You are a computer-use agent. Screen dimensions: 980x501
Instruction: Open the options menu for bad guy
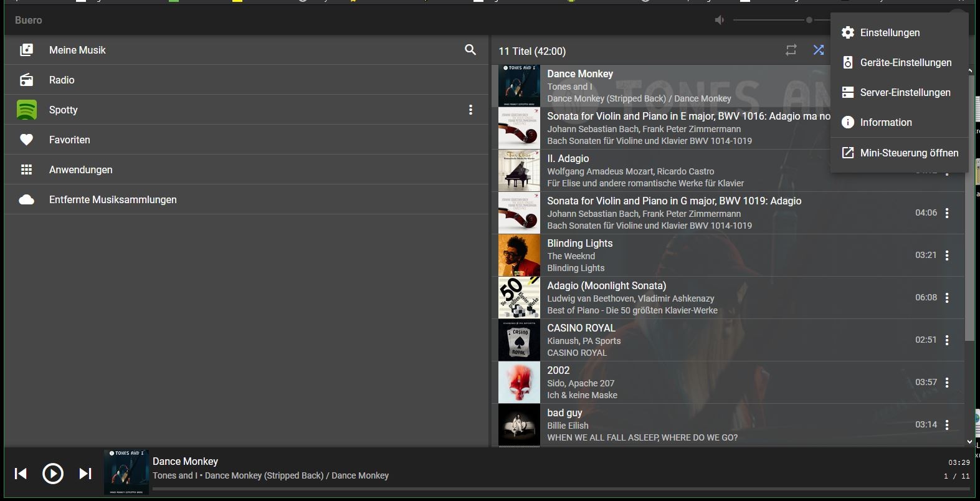click(947, 425)
